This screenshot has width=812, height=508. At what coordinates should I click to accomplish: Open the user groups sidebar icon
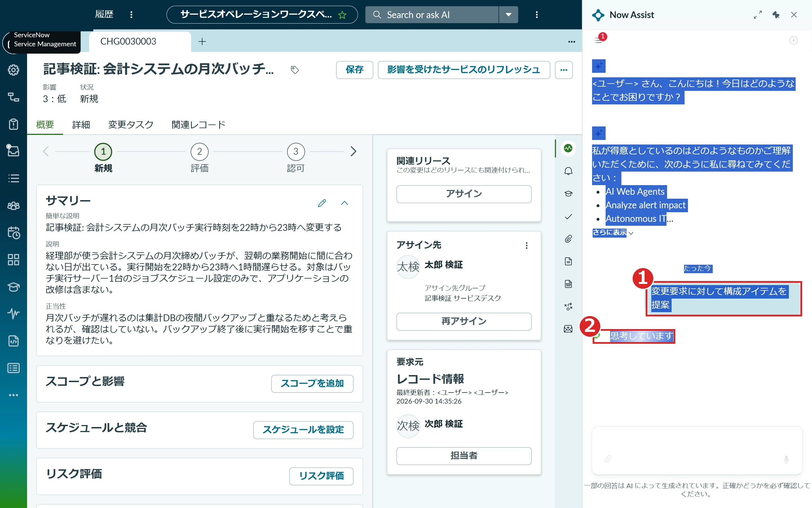pyautogui.click(x=14, y=205)
